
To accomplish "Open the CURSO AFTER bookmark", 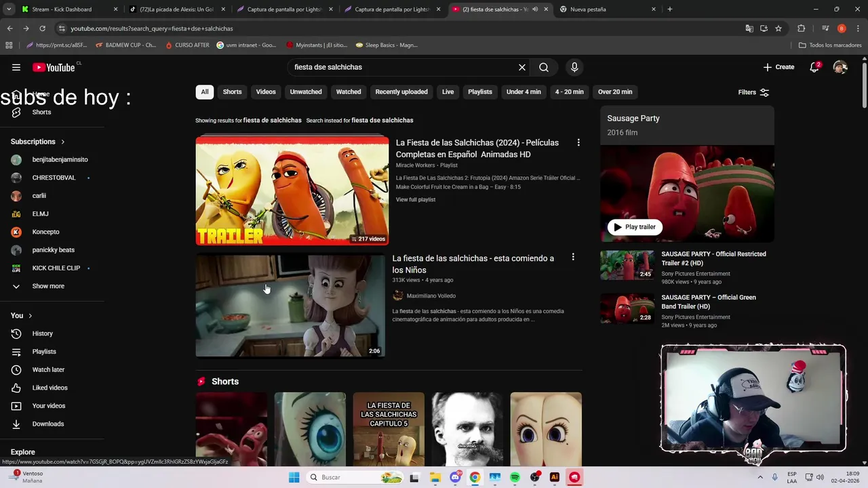I will pos(187,45).
